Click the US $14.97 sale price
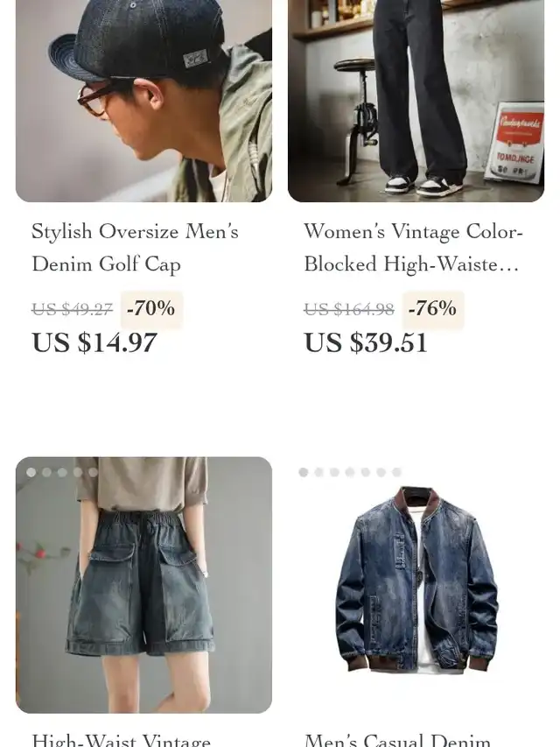The height and width of the screenshot is (747, 560). (94, 342)
